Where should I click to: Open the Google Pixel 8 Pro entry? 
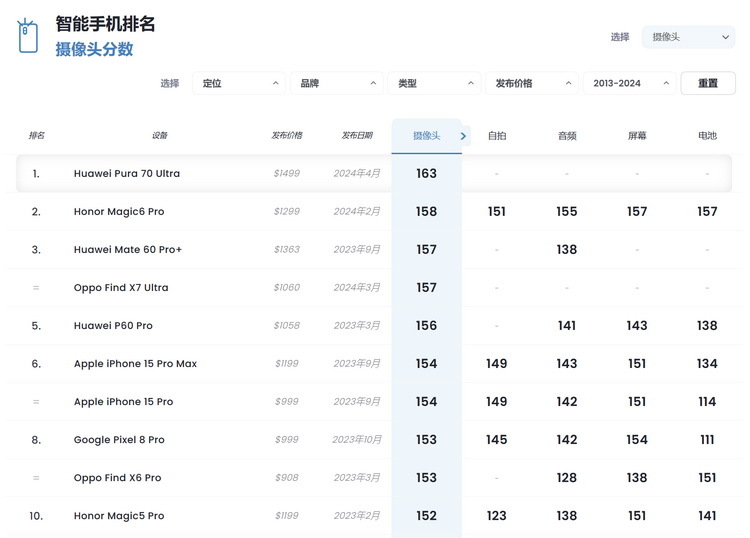pos(119,440)
